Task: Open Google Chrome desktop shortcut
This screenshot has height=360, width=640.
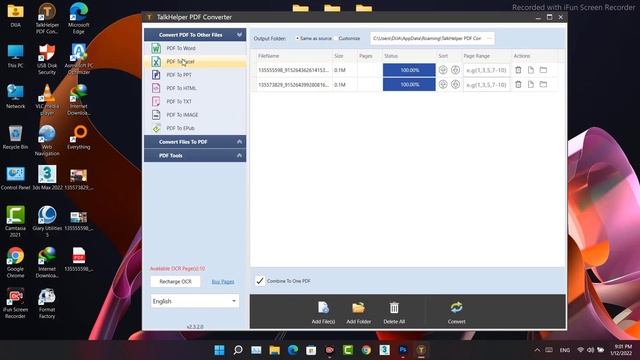Action: tap(16, 262)
